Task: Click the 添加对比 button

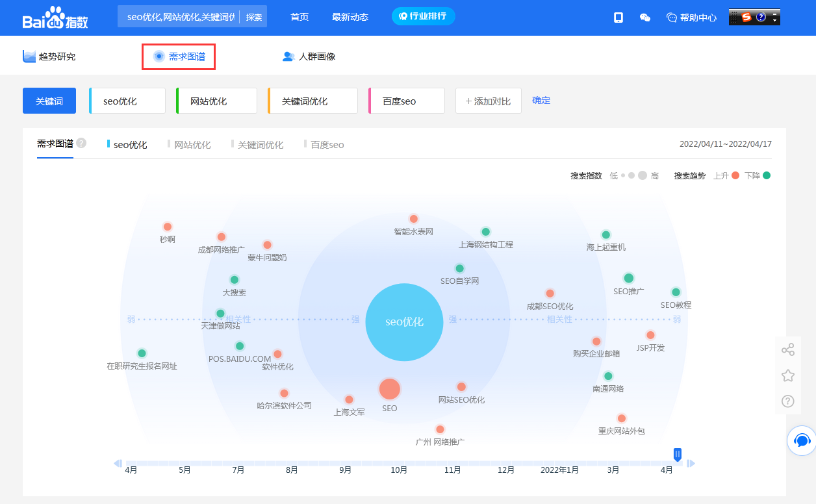Action: (488, 101)
